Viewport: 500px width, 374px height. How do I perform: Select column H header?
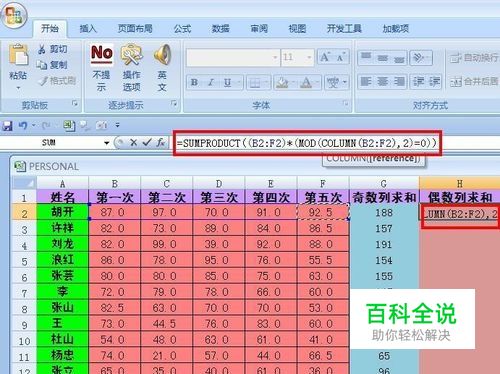[x=459, y=183]
